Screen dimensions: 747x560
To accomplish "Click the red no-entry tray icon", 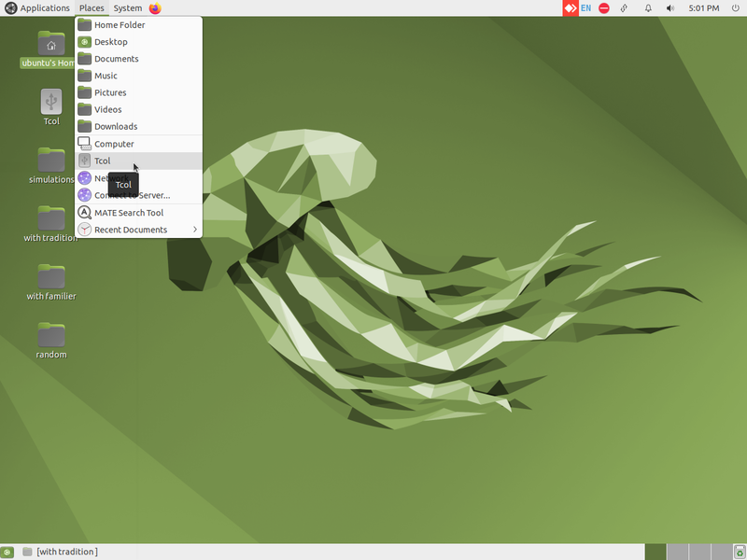I will (604, 8).
